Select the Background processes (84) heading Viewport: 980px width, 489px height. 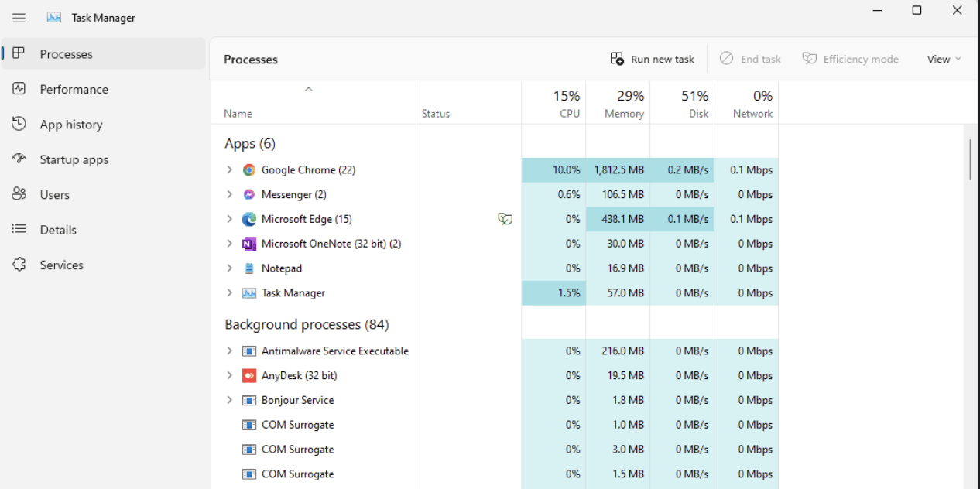point(307,324)
